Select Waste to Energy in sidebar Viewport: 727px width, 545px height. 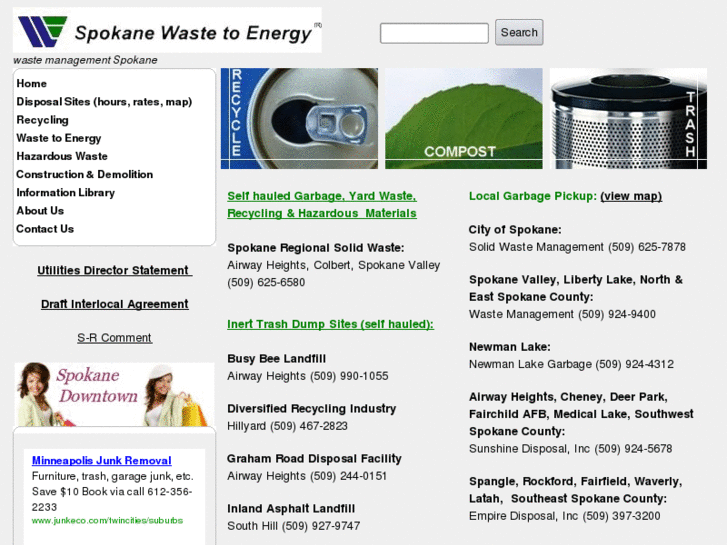click(x=59, y=138)
